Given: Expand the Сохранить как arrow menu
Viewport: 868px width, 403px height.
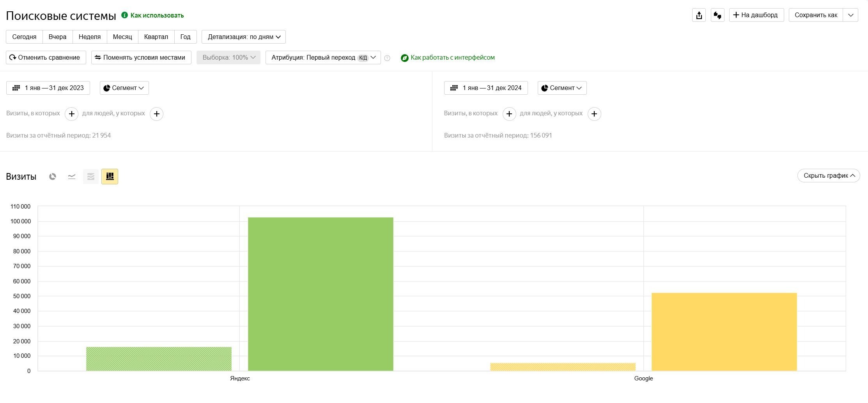Looking at the screenshot, I should tap(850, 15).
